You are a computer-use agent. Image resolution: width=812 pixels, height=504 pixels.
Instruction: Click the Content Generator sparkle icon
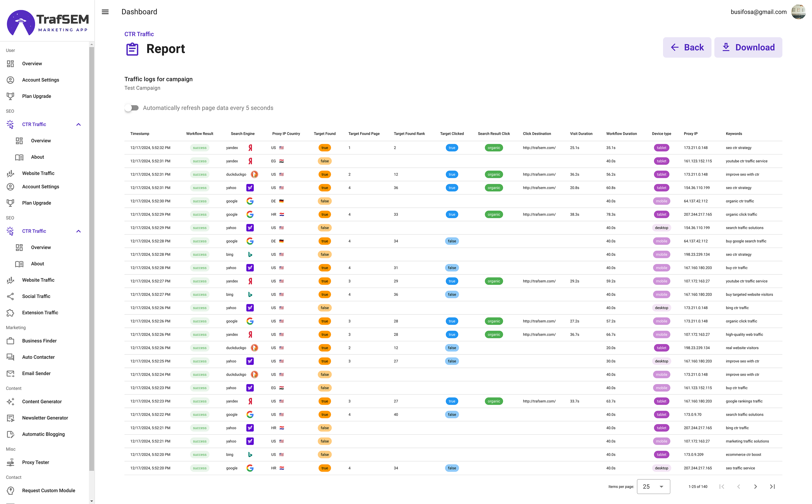click(10, 402)
